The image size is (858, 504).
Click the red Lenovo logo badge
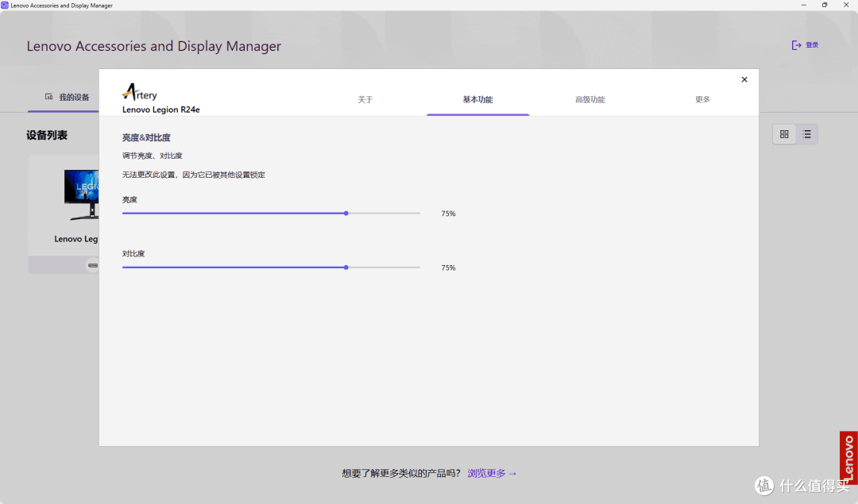tap(848, 457)
